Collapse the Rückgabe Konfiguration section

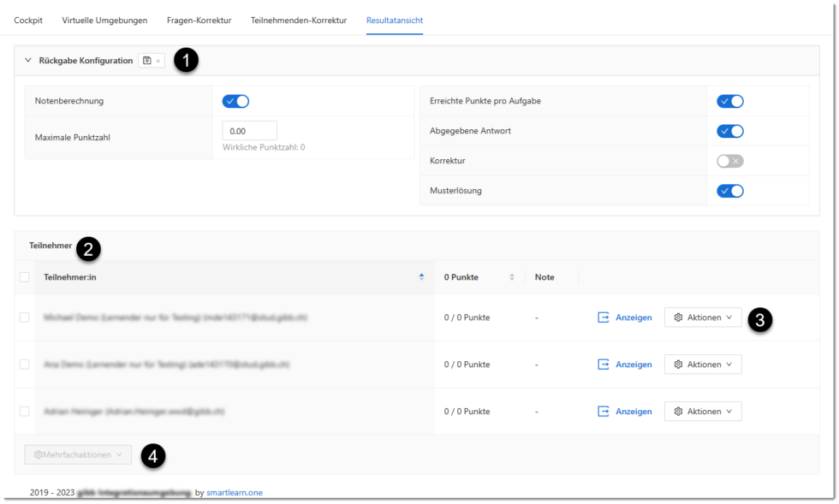(x=29, y=60)
